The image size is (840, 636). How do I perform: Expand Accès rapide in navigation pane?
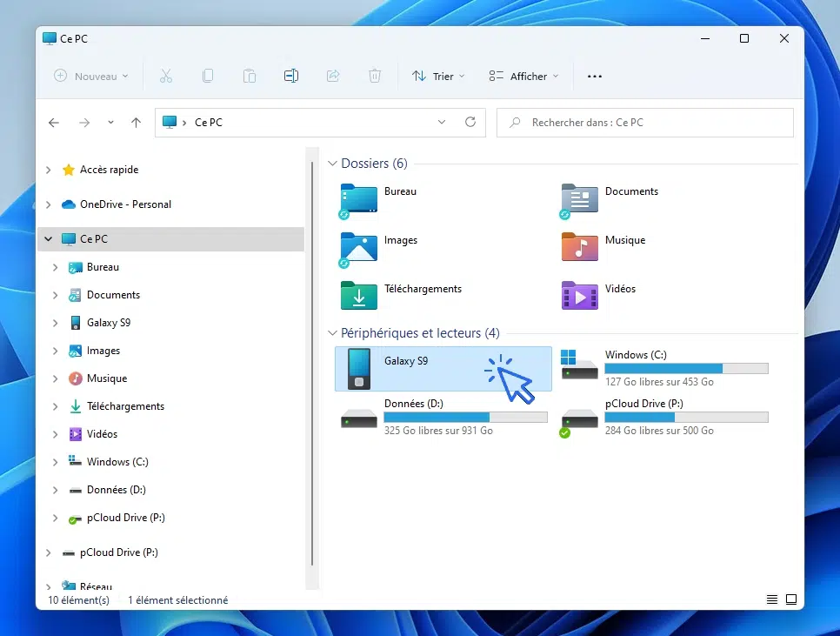tap(49, 170)
